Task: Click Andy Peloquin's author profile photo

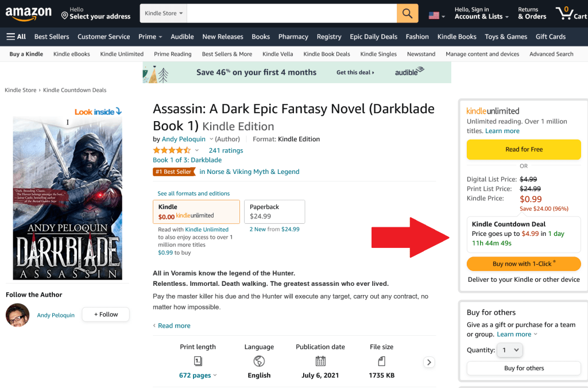Action: [17, 315]
